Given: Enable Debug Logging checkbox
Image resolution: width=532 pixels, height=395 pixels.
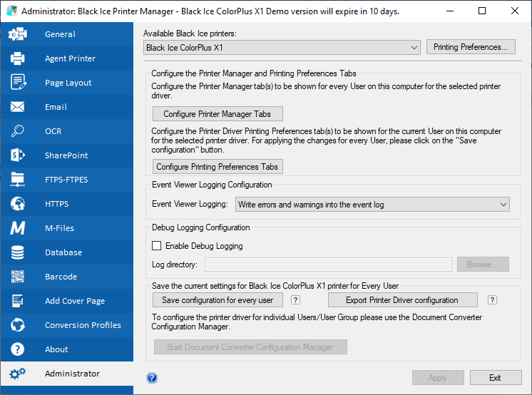Looking at the screenshot, I should [156, 246].
